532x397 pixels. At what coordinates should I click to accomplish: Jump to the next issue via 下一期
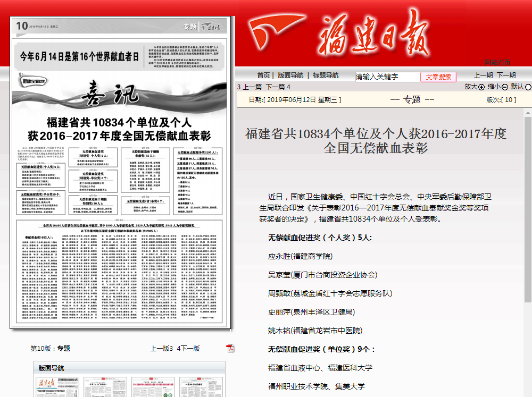click(x=506, y=75)
